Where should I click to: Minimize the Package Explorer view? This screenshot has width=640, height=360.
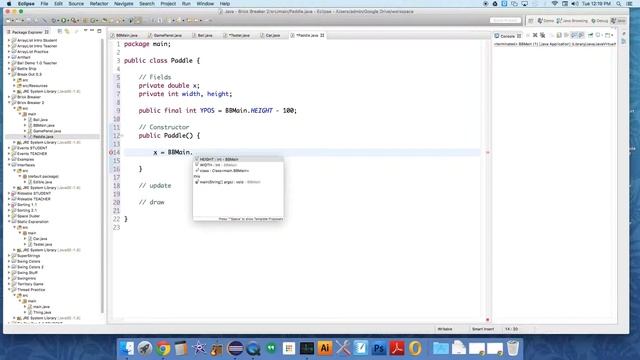click(x=92, y=31)
